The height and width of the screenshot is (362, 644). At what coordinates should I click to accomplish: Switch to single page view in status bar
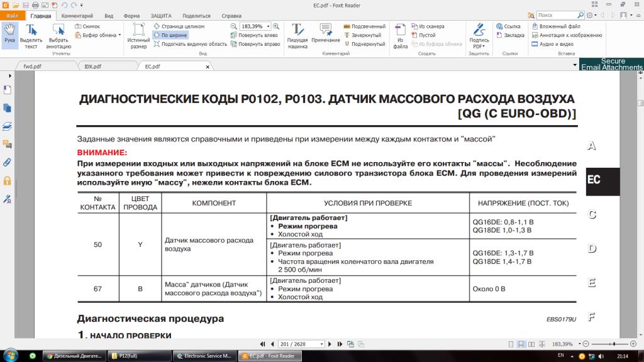point(511,344)
